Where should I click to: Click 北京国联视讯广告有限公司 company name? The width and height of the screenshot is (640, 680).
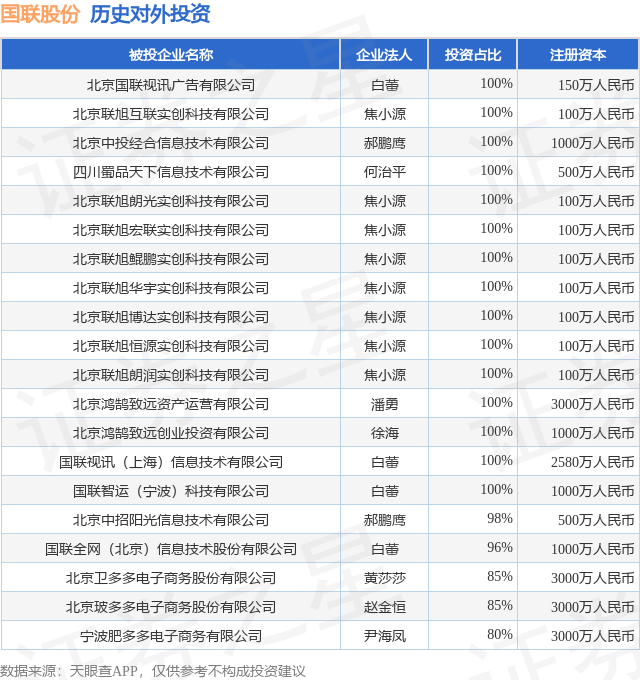(171, 85)
